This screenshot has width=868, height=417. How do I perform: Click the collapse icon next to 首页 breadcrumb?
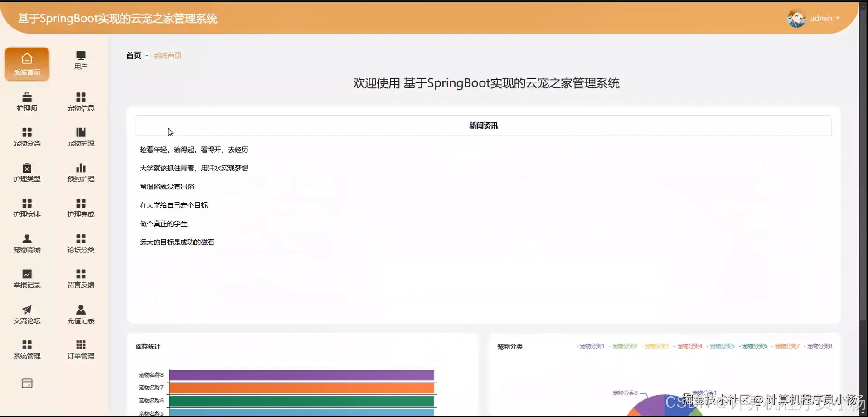click(x=146, y=55)
